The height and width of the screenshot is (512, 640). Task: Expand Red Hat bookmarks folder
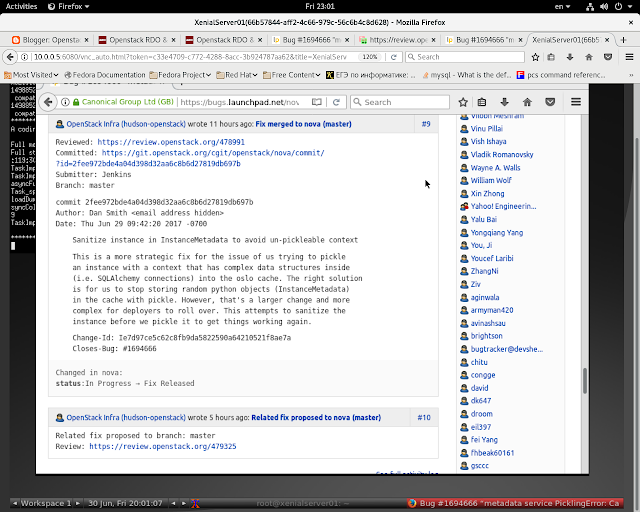237,75
